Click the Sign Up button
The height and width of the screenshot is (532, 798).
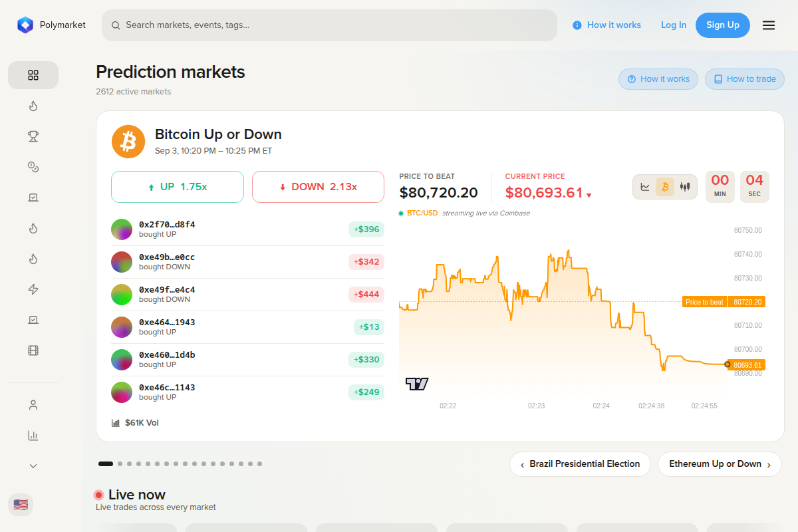(x=723, y=25)
